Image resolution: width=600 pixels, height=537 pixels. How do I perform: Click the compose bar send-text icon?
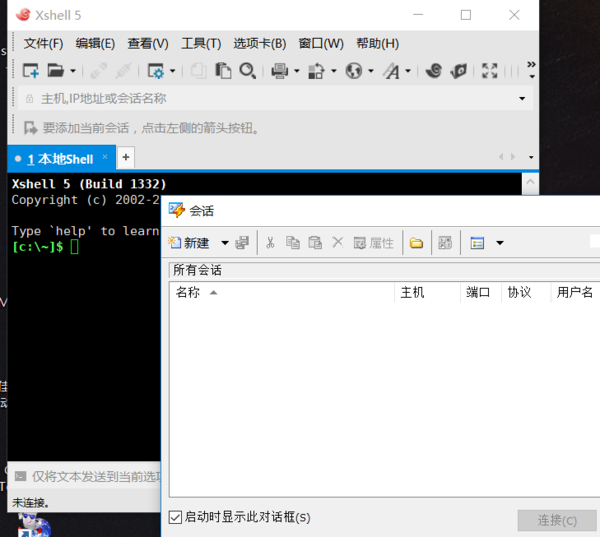click(x=20, y=477)
